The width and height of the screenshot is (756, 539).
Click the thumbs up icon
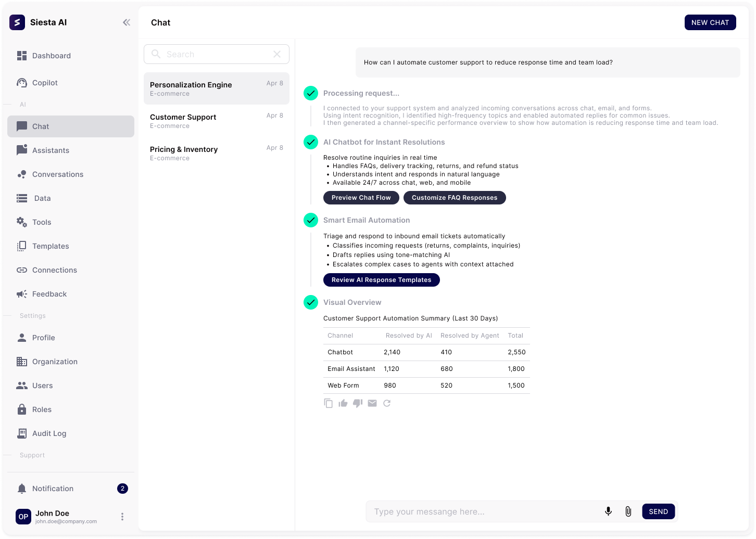click(343, 403)
